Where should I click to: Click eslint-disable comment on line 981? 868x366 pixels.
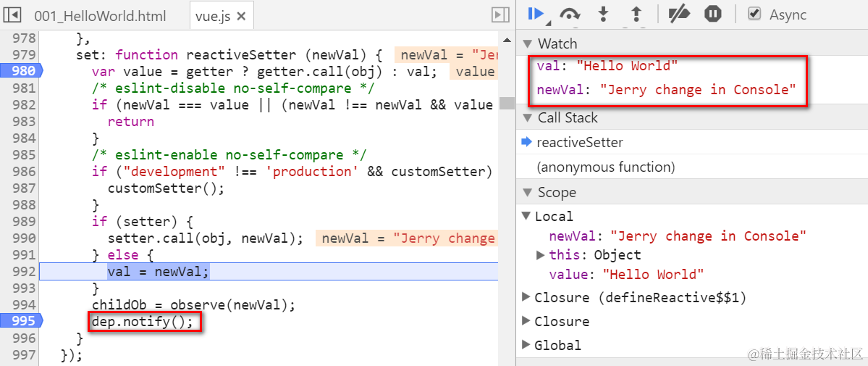(x=233, y=88)
